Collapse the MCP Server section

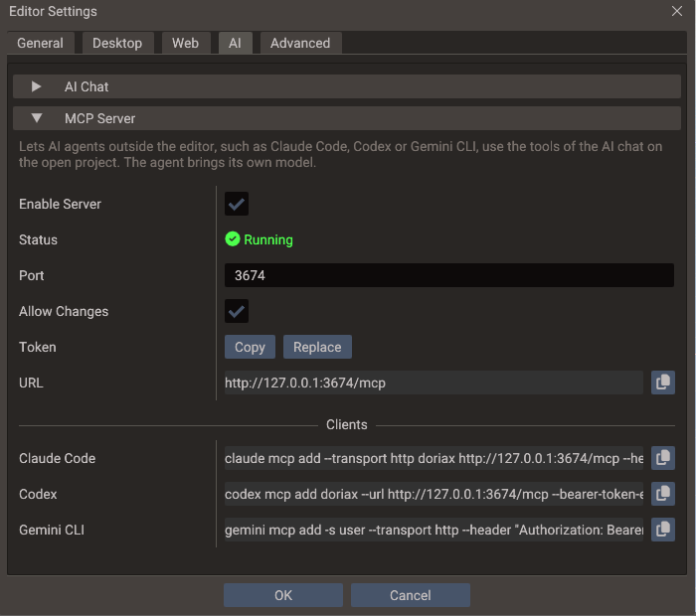point(347,118)
